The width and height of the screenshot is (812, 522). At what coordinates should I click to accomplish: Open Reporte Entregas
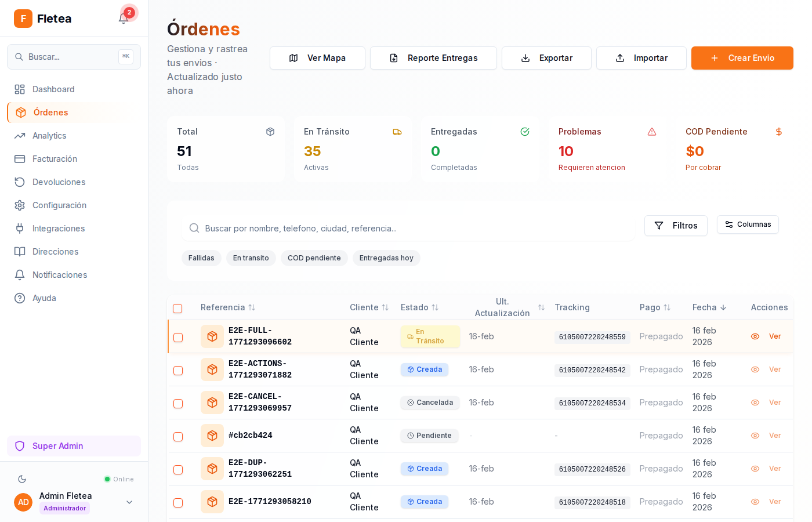tap(433, 58)
